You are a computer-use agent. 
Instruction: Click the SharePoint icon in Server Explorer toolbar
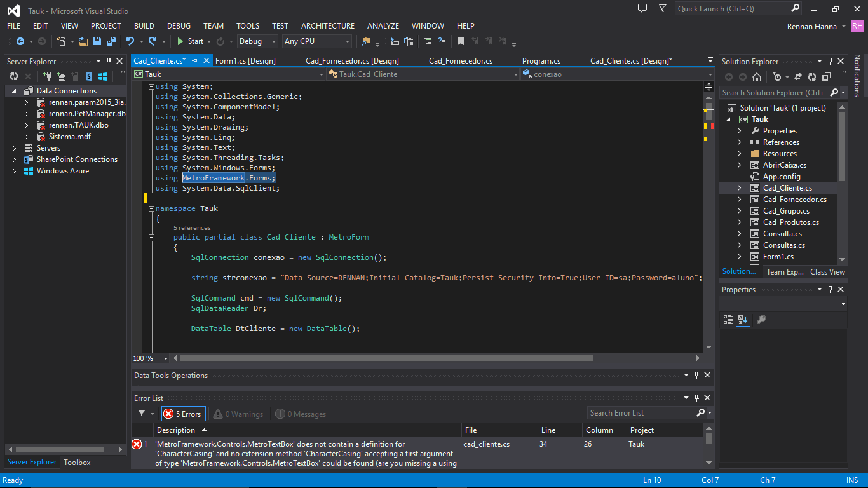[89, 76]
